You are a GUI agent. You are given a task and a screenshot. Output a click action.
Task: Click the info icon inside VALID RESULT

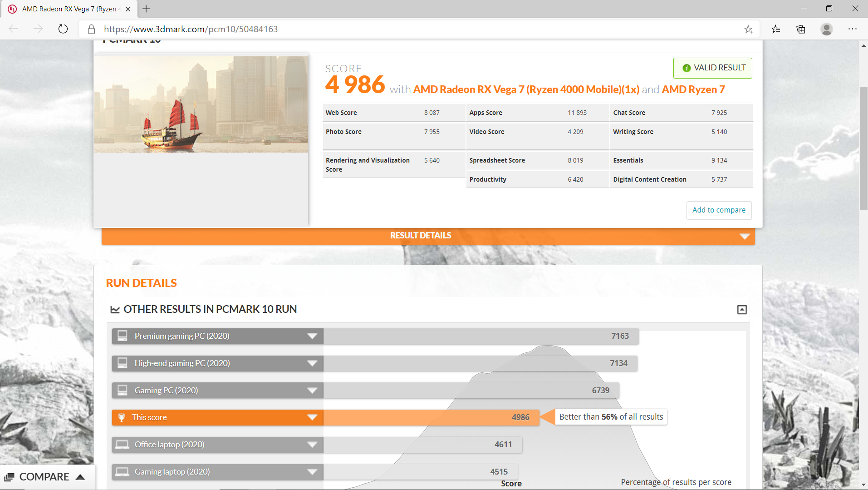[687, 68]
